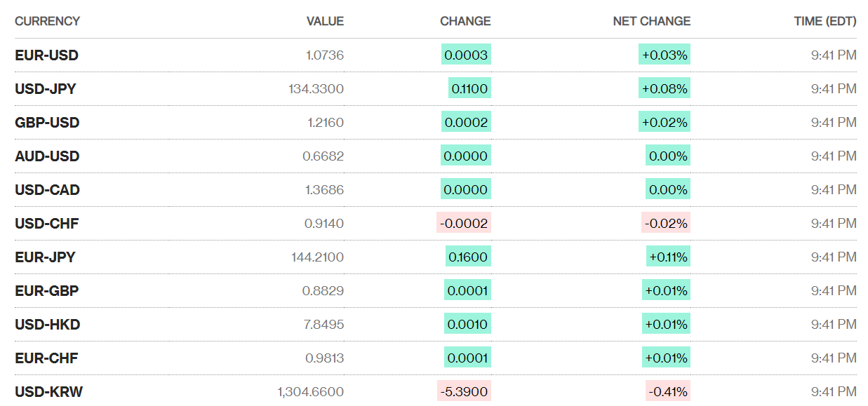Select the GBP-USD currency link
868x406 pixels.
click(47, 123)
